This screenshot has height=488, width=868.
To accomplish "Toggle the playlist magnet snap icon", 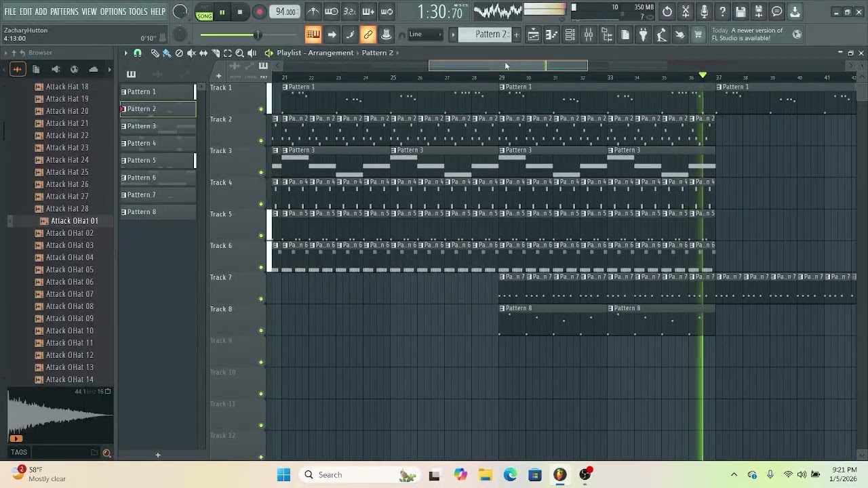I will (138, 53).
